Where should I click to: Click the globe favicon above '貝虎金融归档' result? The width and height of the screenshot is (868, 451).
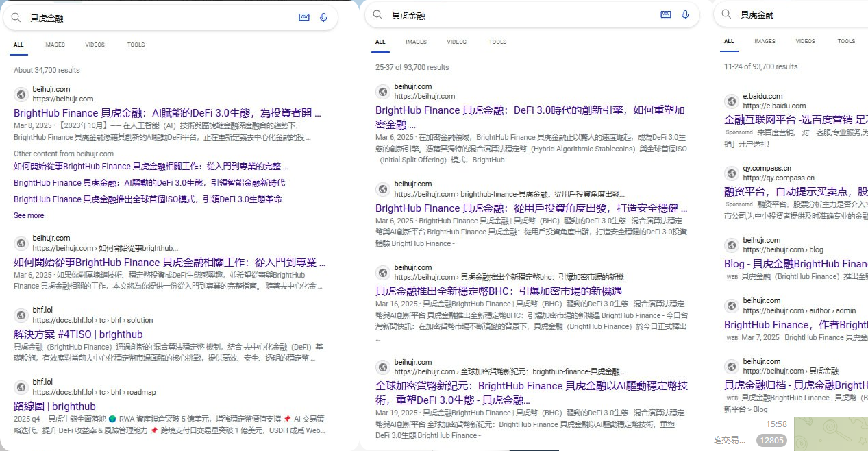click(731, 366)
